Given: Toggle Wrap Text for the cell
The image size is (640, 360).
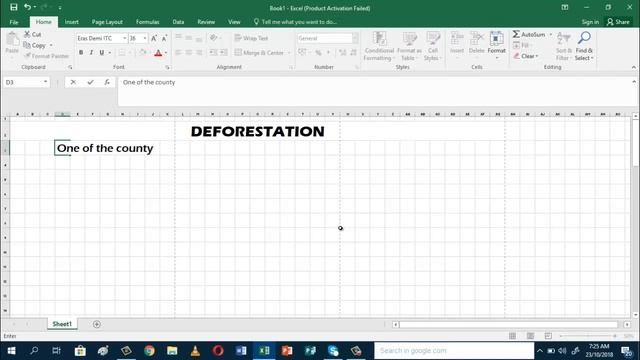Looking at the screenshot, I should tap(251, 38).
